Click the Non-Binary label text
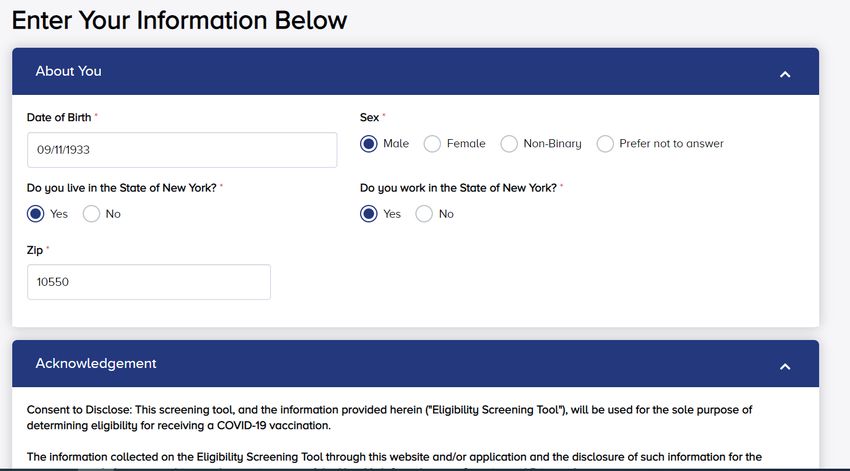850x471 pixels. pos(552,144)
